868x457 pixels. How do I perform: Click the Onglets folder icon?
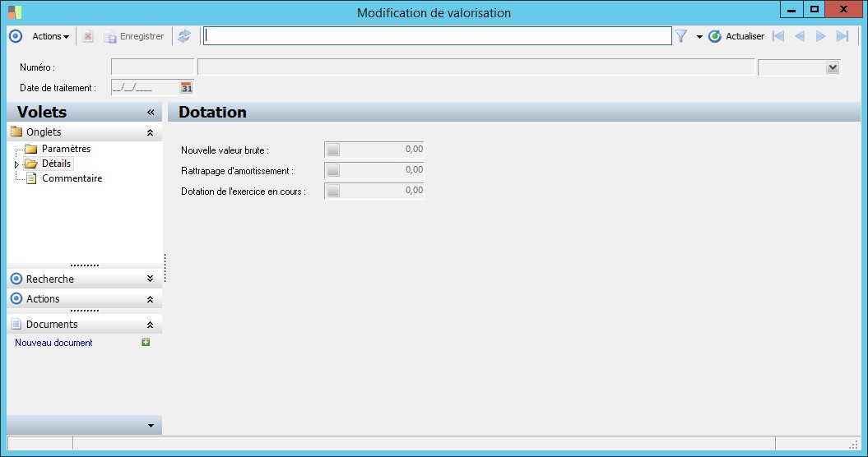click(x=16, y=132)
